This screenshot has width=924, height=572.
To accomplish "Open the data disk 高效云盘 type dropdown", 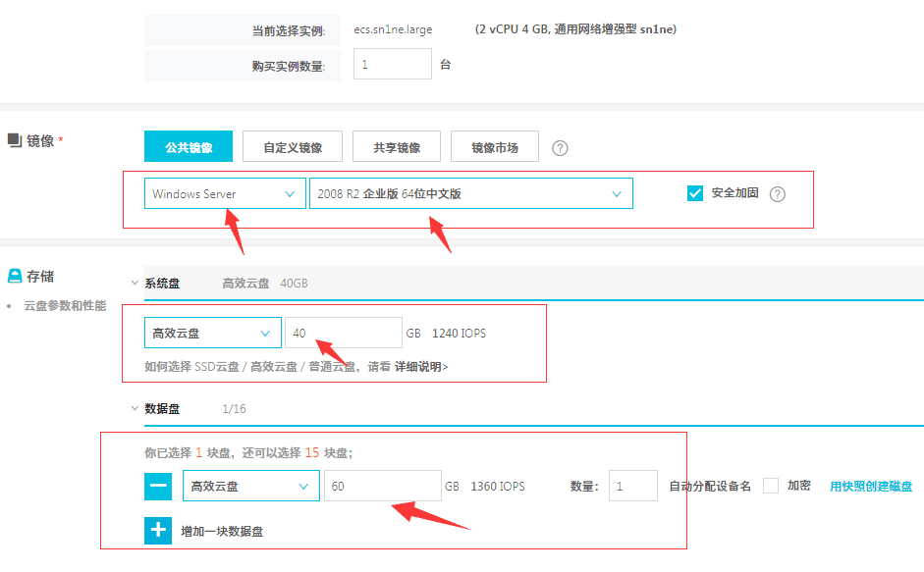I will (250, 486).
